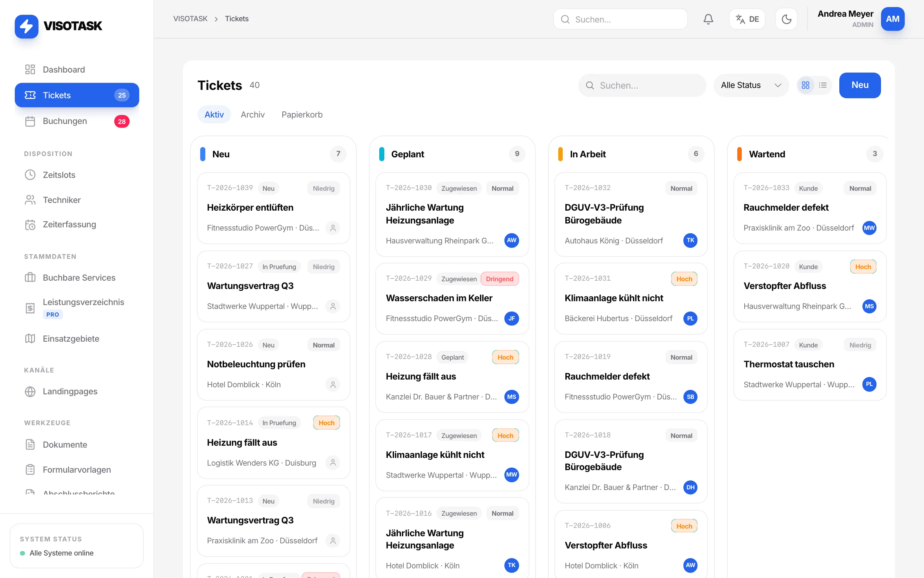This screenshot has width=924, height=578.
Task: Click the Leistungsverzeichnis receipt icon
Action: click(x=30, y=308)
